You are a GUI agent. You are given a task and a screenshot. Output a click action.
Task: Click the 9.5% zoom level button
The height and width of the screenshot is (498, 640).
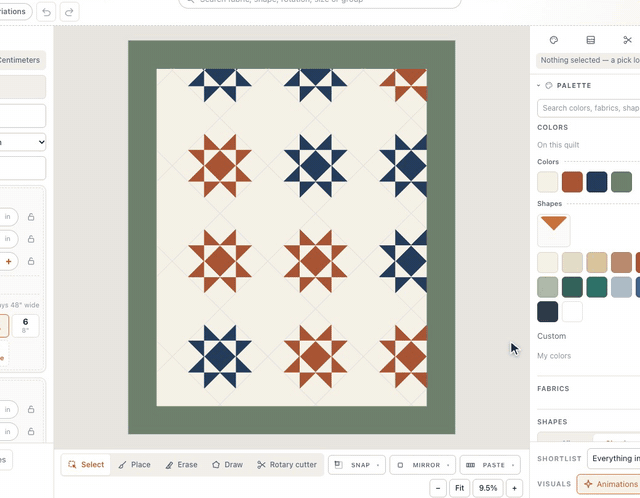coord(488,488)
